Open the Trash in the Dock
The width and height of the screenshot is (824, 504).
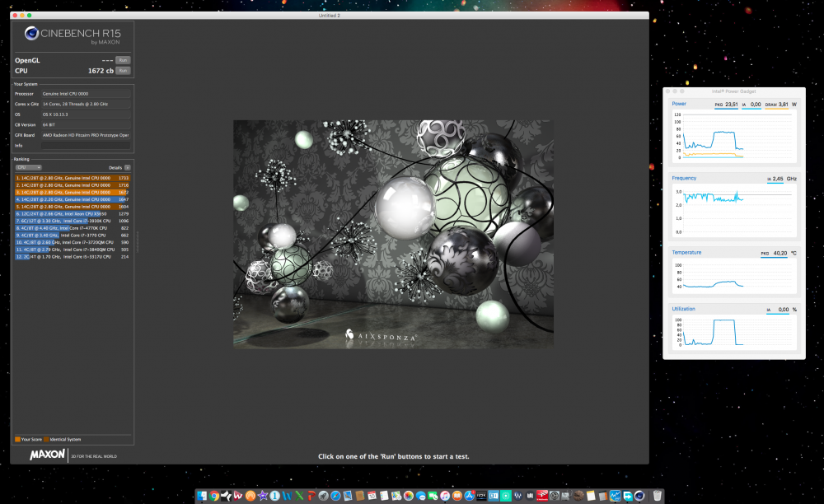tap(657, 496)
